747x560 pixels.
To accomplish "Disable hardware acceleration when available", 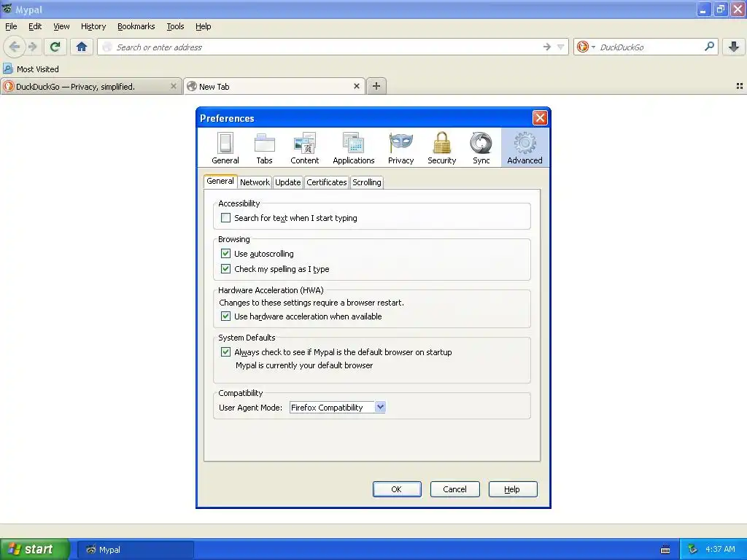I will pyautogui.click(x=226, y=316).
